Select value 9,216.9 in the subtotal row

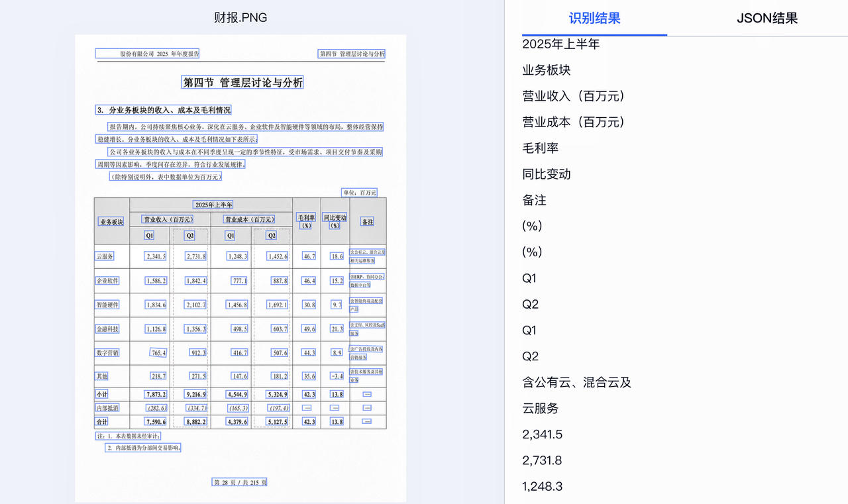click(x=196, y=394)
